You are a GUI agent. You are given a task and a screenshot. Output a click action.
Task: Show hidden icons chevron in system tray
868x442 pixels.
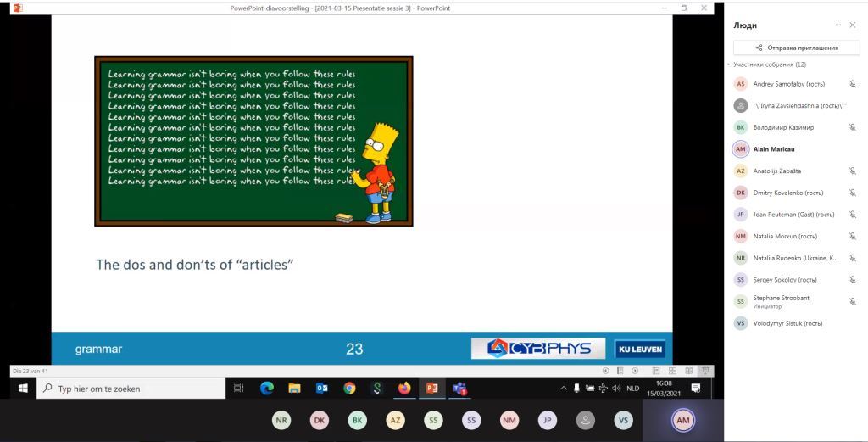click(x=564, y=389)
